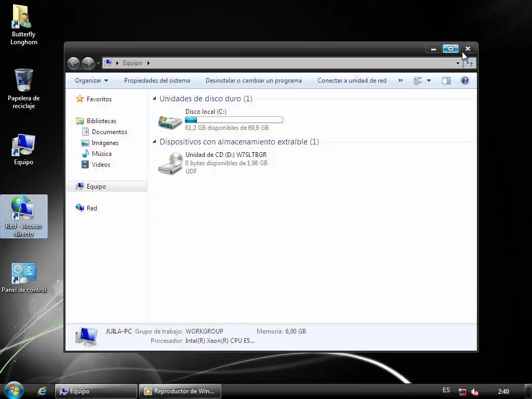Select the Equipo desktop shortcut
532x399 pixels.
(23, 149)
